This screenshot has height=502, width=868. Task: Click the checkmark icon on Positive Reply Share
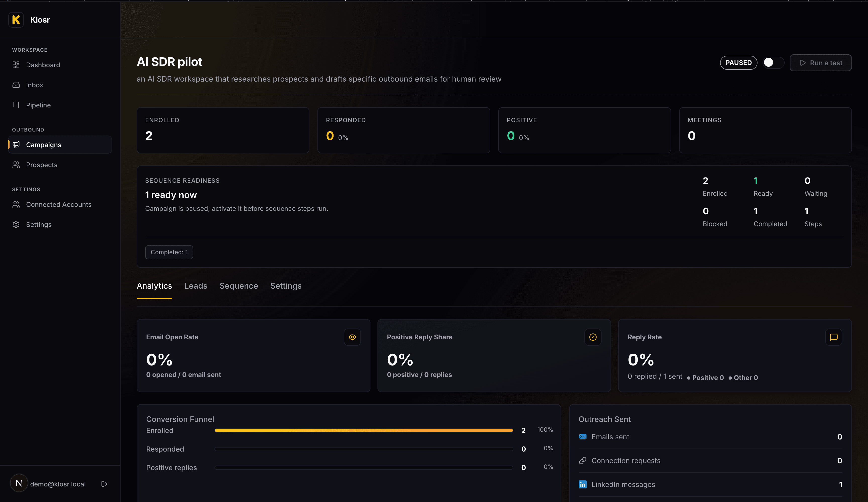tap(593, 337)
